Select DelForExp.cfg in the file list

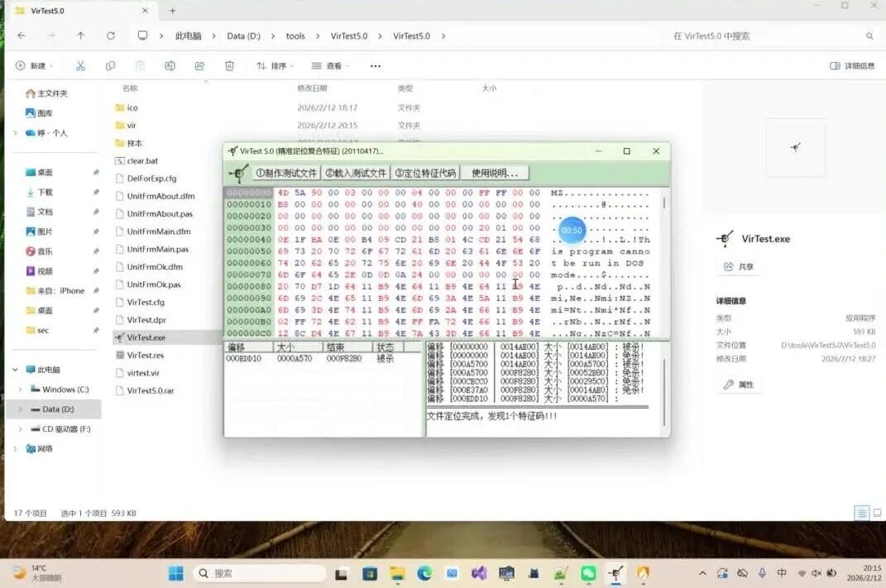(x=146, y=179)
